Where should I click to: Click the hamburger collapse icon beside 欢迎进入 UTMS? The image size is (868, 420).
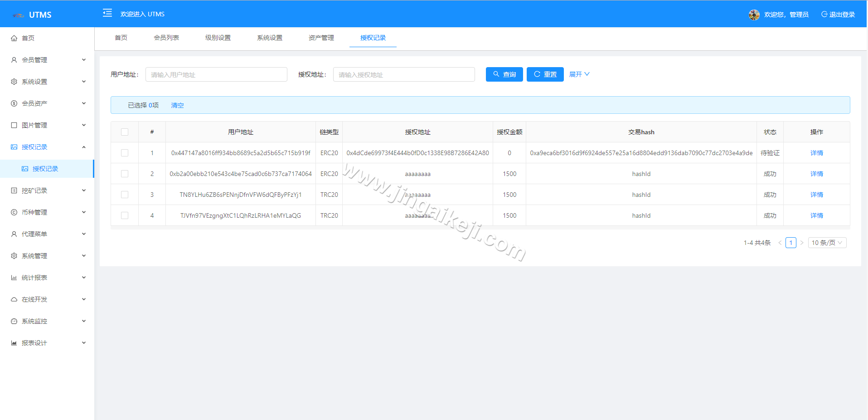(107, 13)
